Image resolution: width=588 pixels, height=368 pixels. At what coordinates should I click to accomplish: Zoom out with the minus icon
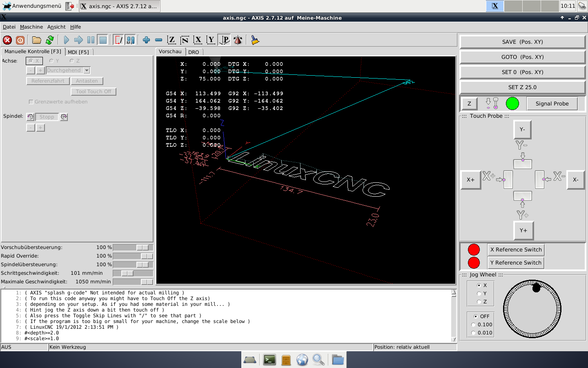[158, 40]
